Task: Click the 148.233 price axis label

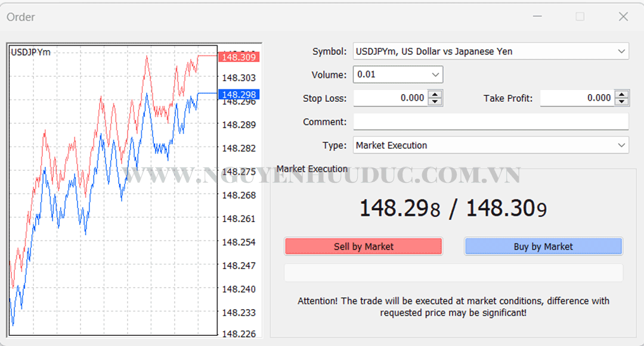Action: (x=239, y=313)
